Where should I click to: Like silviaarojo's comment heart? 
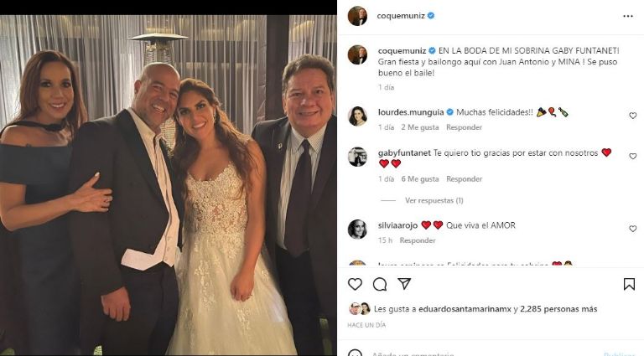[632, 229]
